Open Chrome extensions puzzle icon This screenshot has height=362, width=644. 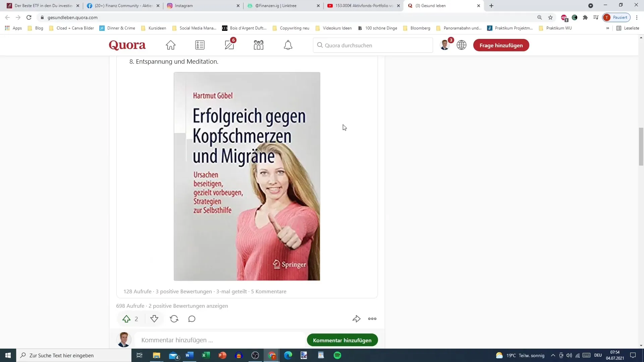pyautogui.click(x=585, y=17)
